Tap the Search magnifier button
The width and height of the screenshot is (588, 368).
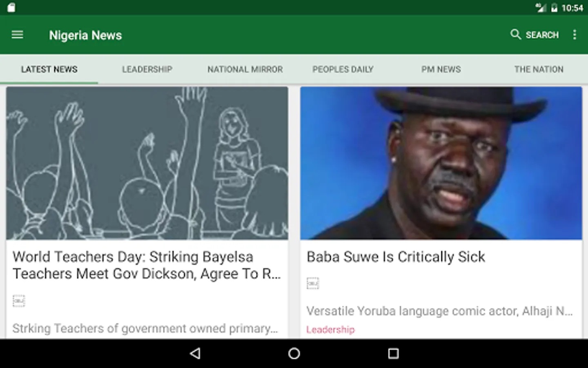tap(535, 35)
